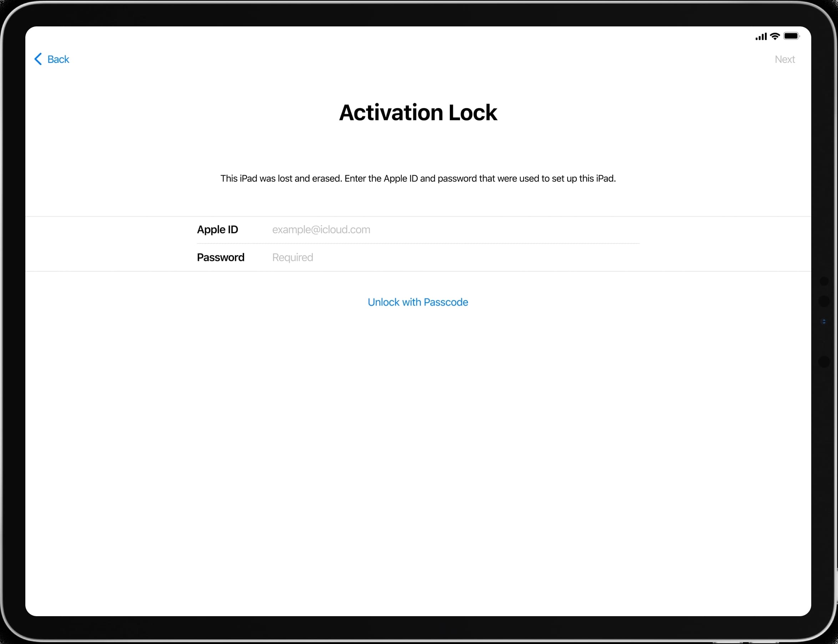
Task: Tap the Back chevron arrow icon
Action: tap(38, 59)
